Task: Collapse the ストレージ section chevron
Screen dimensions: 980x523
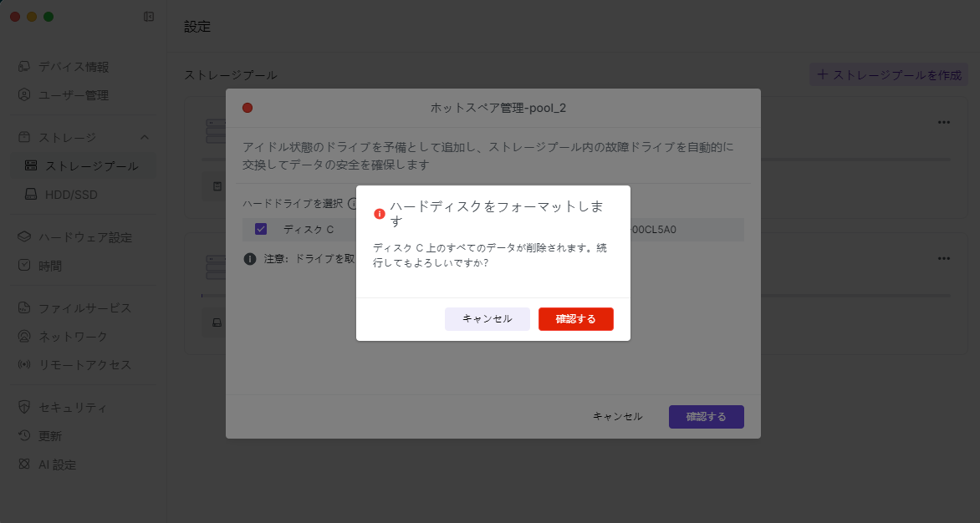Action: (145, 137)
